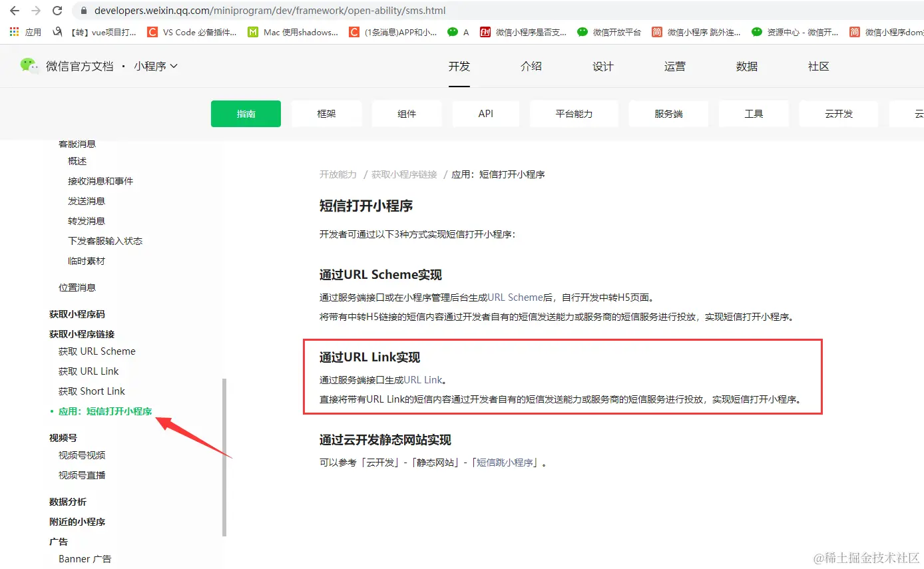
Task: Open the 微信小程序是否支 bookmark
Action: [524, 32]
